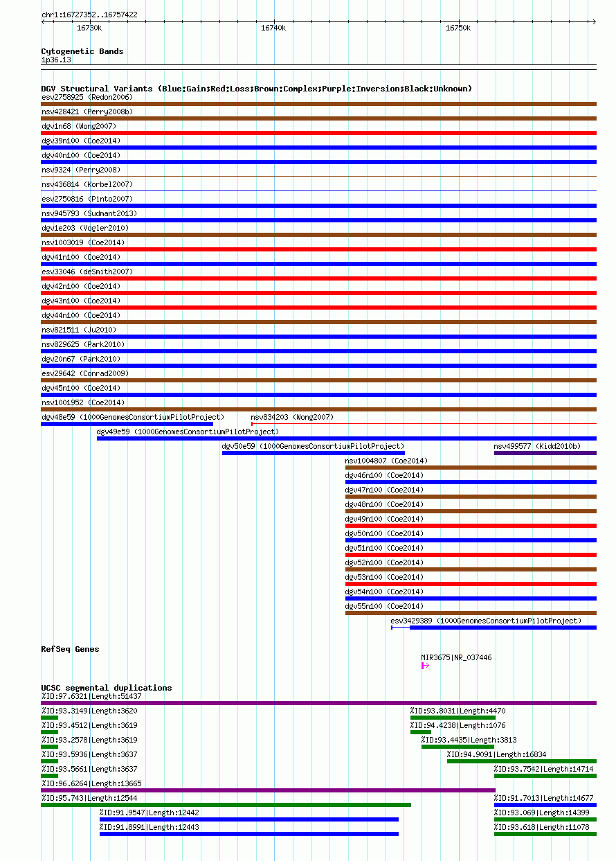Select the 1p36.13 cytogenetic band
This screenshot has width=616, height=861.
click(56, 60)
